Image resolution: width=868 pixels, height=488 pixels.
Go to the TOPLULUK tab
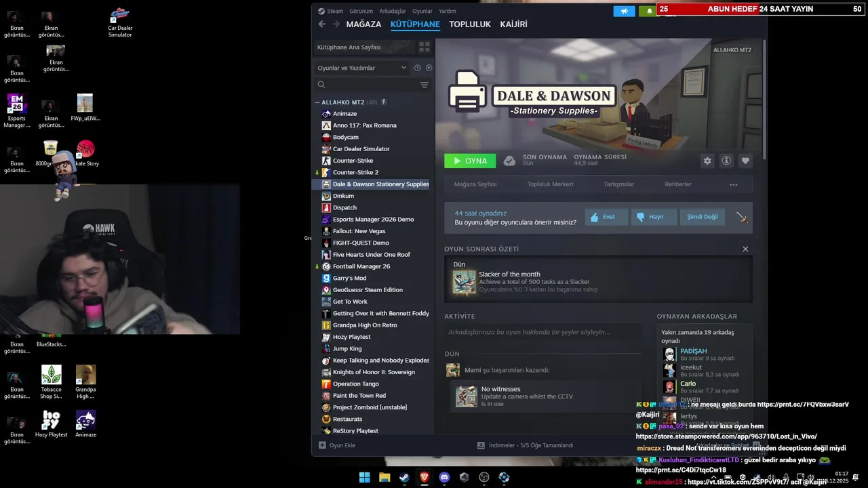point(470,24)
